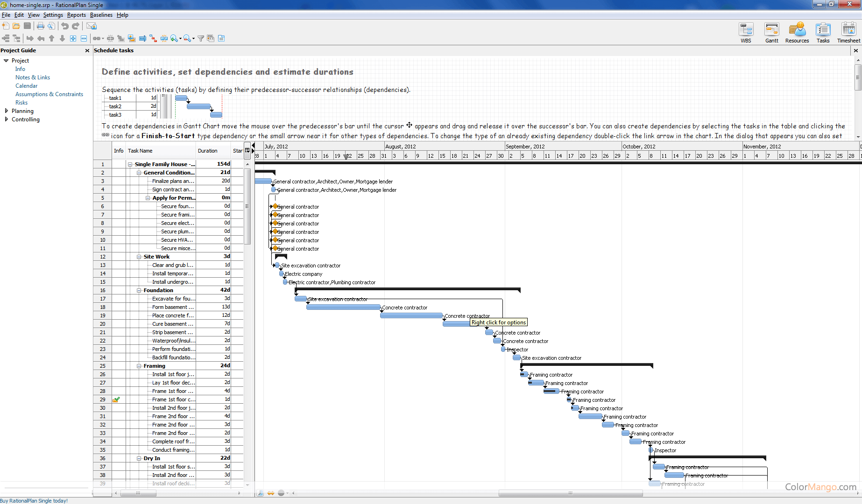Open the Baselines menu
Screen dimensions: 862x504
(101, 14)
